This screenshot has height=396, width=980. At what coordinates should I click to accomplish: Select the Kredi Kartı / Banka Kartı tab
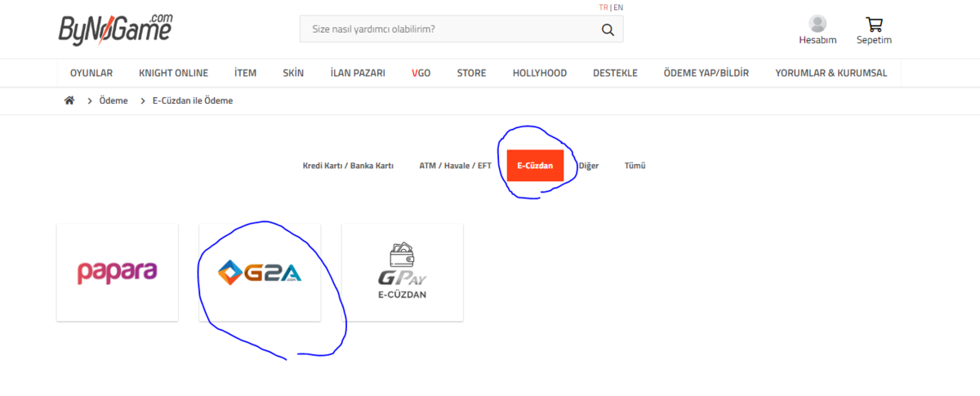pyautogui.click(x=348, y=165)
